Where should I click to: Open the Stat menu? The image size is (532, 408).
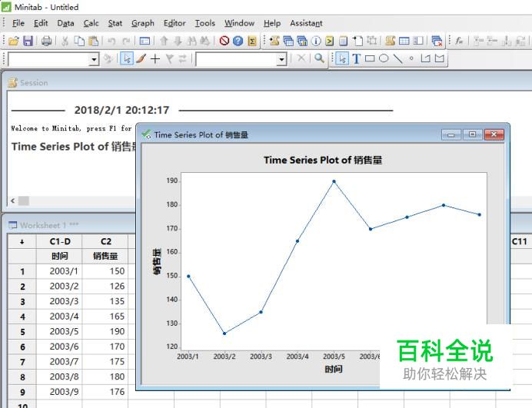tap(115, 23)
